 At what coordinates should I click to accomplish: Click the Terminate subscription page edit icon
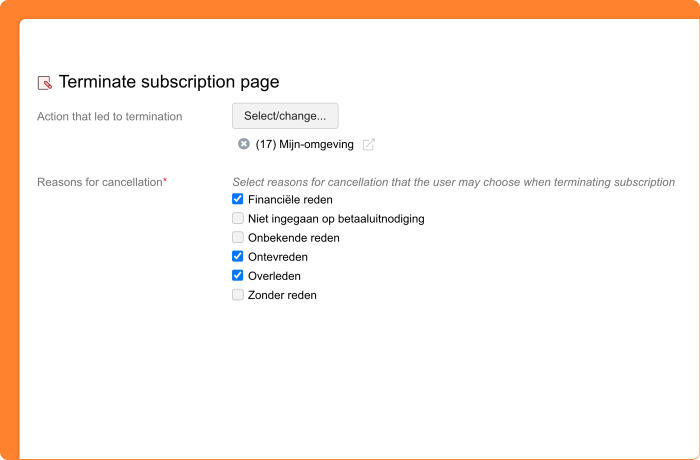(45, 83)
